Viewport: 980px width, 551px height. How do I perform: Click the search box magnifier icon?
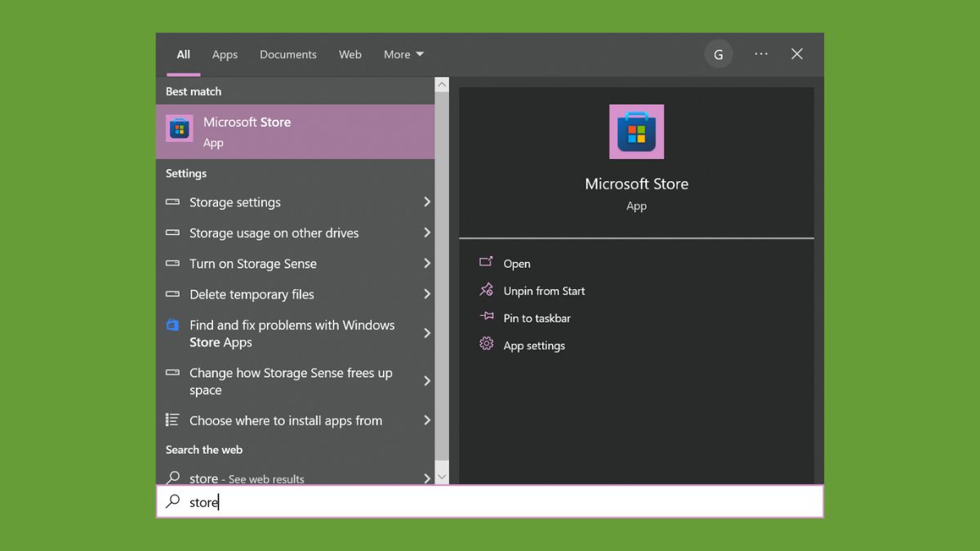[x=173, y=501]
